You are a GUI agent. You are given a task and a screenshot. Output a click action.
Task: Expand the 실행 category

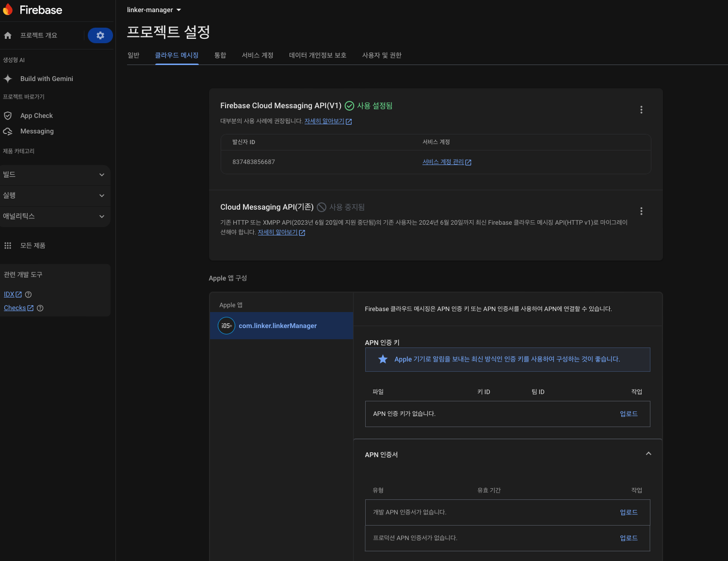pyautogui.click(x=102, y=196)
